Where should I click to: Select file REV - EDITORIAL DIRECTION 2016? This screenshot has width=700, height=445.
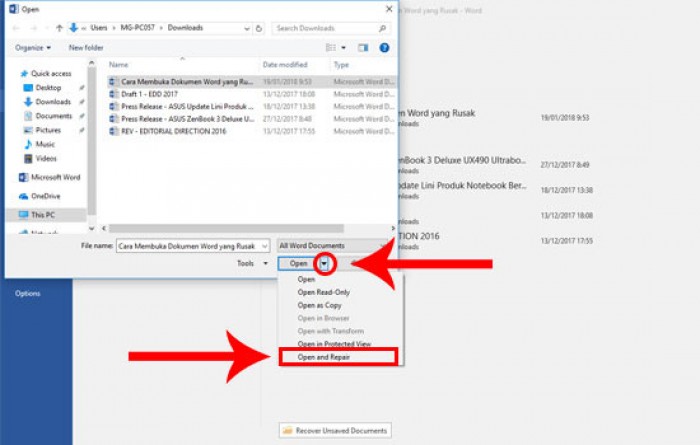(251, 131)
